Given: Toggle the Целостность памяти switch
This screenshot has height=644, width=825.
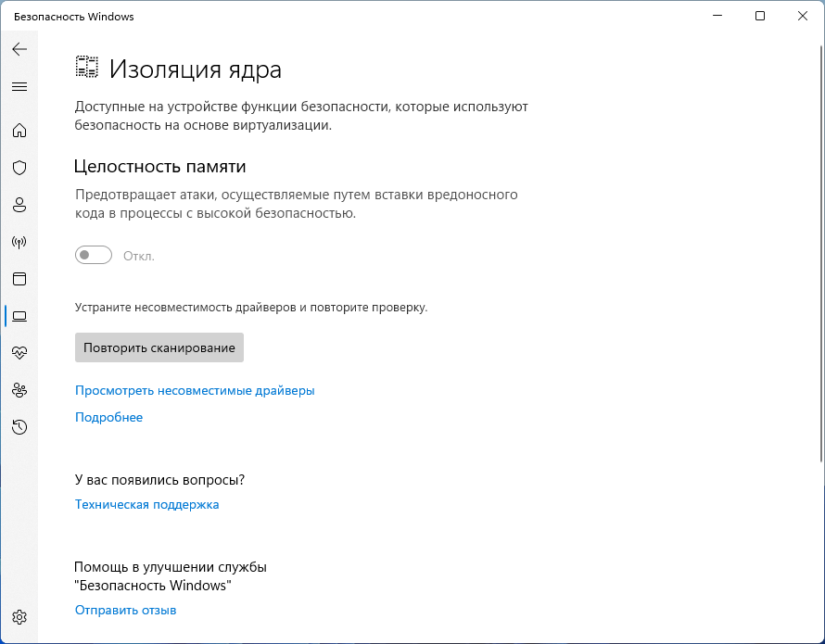Looking at the screenshot, I should pyautogui.click(x=94, y=255).
